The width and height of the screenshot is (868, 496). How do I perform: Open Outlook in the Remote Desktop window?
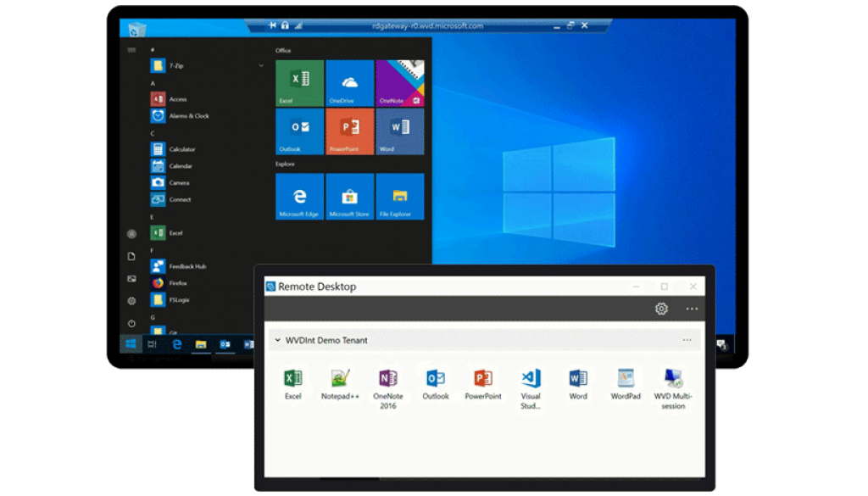pos(436,384)
